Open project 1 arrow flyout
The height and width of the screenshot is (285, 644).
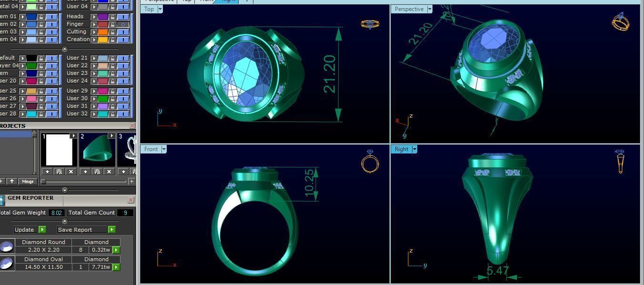point(73,136)
